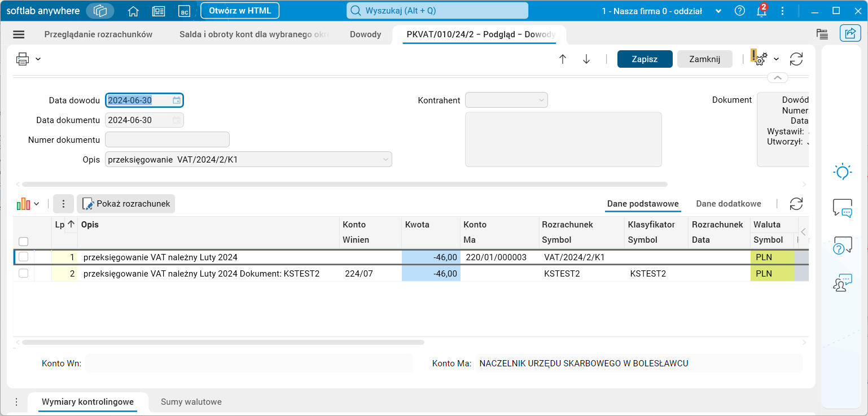The image size is (868, 416).
Task: Open the three-dot more menu in the title bar
Action: tap(782, 11)
